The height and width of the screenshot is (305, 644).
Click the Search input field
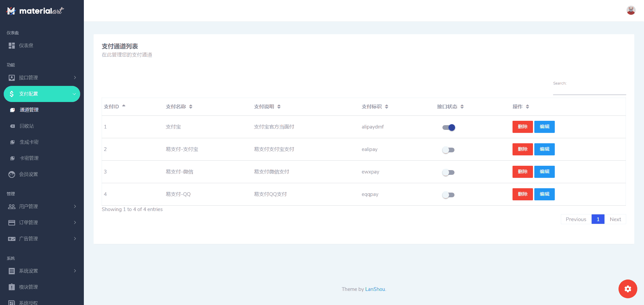tap(589, 91)
